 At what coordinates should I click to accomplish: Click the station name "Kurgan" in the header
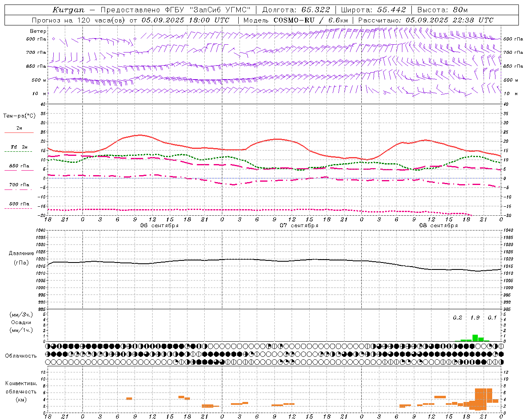[68, 10]
